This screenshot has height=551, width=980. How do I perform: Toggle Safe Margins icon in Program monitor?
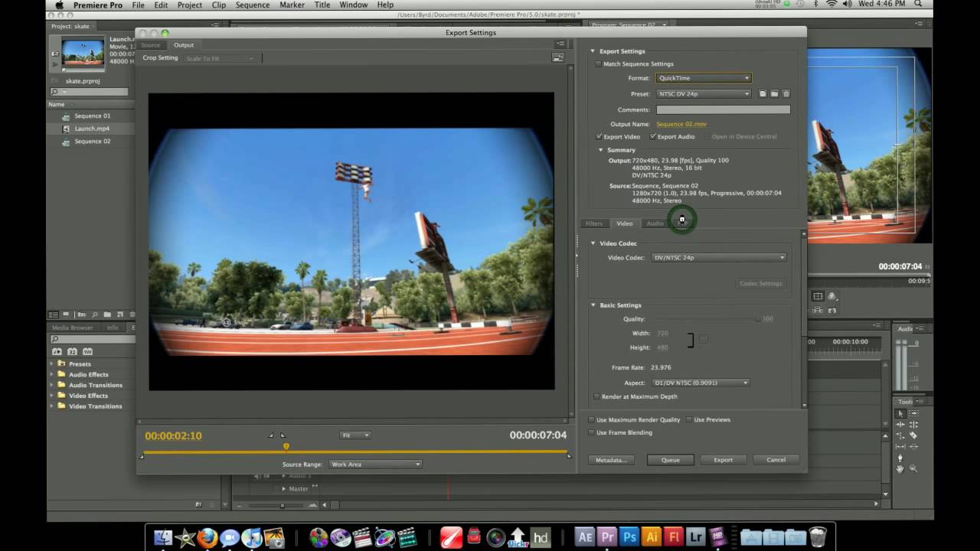point(818,296)
